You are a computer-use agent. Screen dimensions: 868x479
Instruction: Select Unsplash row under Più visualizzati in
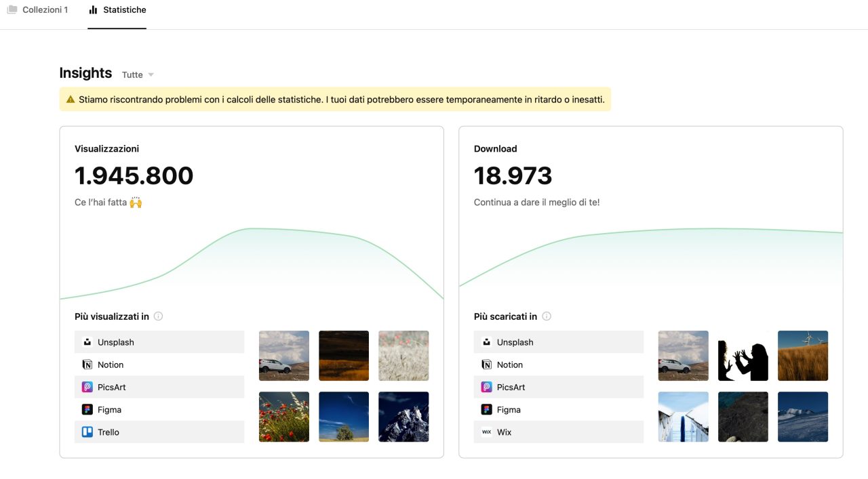159,342
